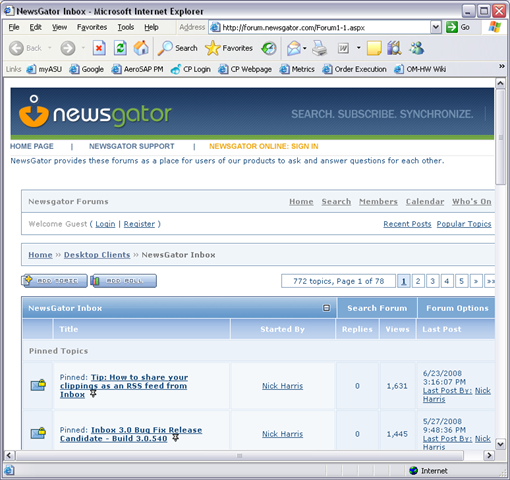Click the Print icon
The height and width of the screenshot is (480, 510).
pyautogui.click(x=319, y=48)
